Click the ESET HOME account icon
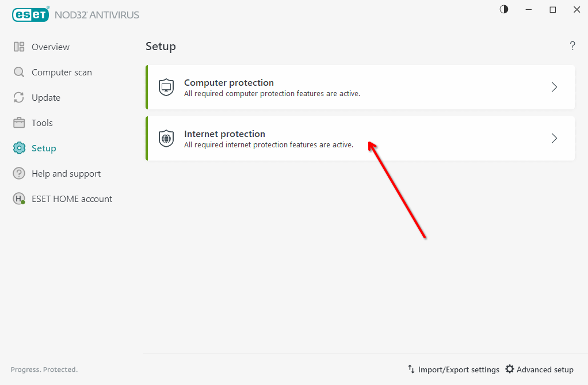The height and width of the screenshot is (385, 588). (19, 199)
